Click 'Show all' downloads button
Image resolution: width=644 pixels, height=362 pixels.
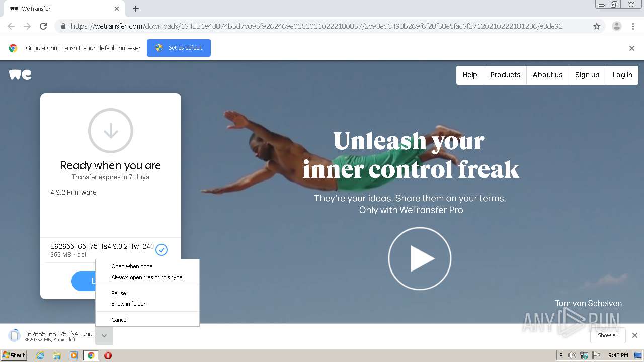pyautogui.click(x=608, y=335)
